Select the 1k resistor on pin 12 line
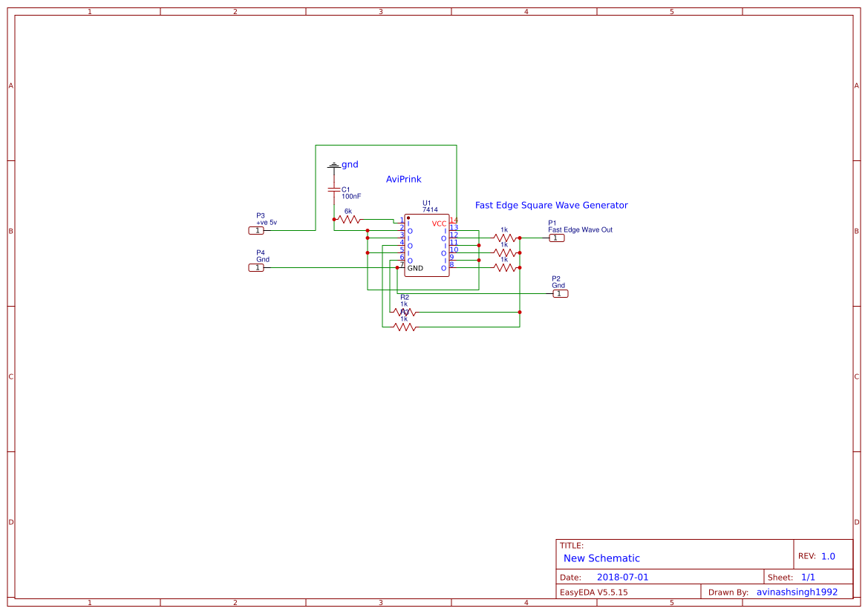This screenshot has height=614, width=868. tap(505, 238)
